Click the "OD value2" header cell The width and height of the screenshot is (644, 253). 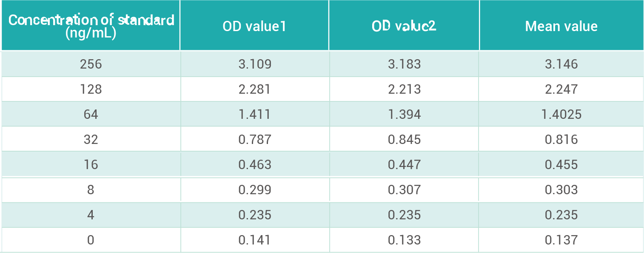click(x=404, y=26)
